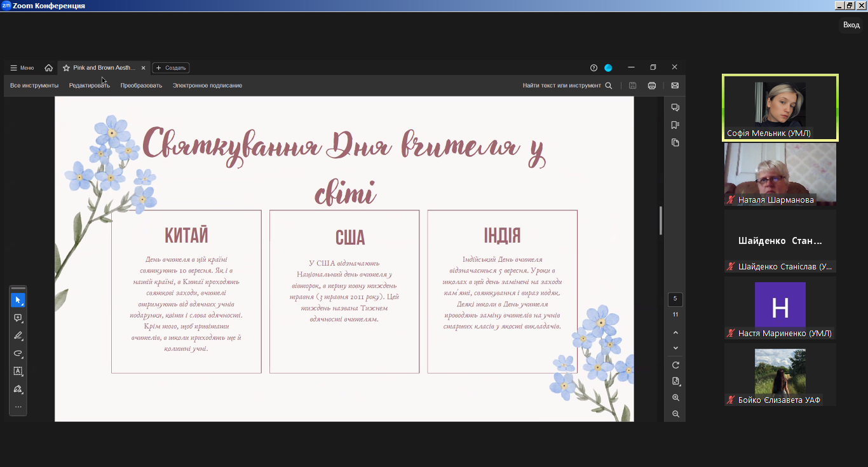The height and width of the screenshot is (467, 868).
Task: Zoom out of the PDF
Action: pyautogui.click(x=675, y=414)
